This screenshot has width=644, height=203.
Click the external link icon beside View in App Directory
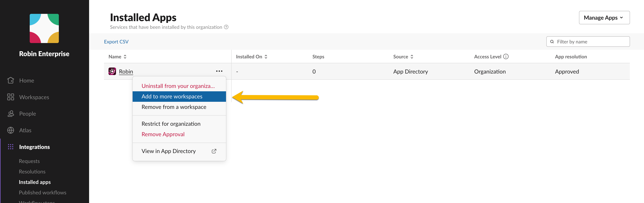[214, 151]
